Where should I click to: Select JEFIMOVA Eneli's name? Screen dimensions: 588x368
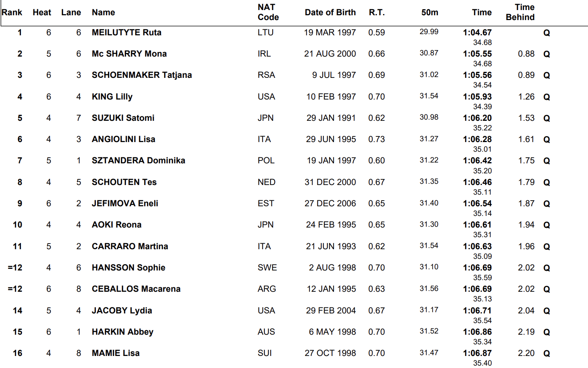click(x=125, y=203)
